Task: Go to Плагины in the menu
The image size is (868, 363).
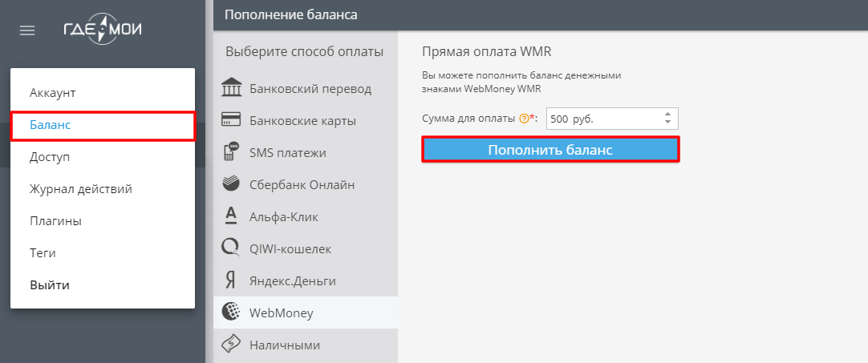Action: tap(103, 221)
